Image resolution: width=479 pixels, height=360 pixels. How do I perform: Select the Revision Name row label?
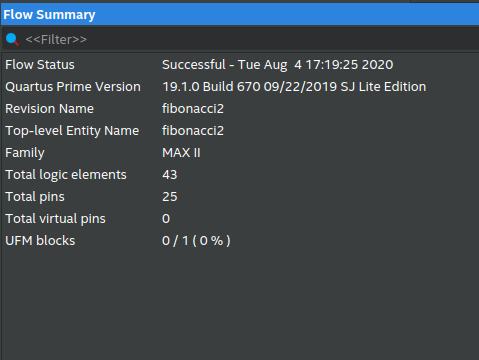(x=49, y=109)
